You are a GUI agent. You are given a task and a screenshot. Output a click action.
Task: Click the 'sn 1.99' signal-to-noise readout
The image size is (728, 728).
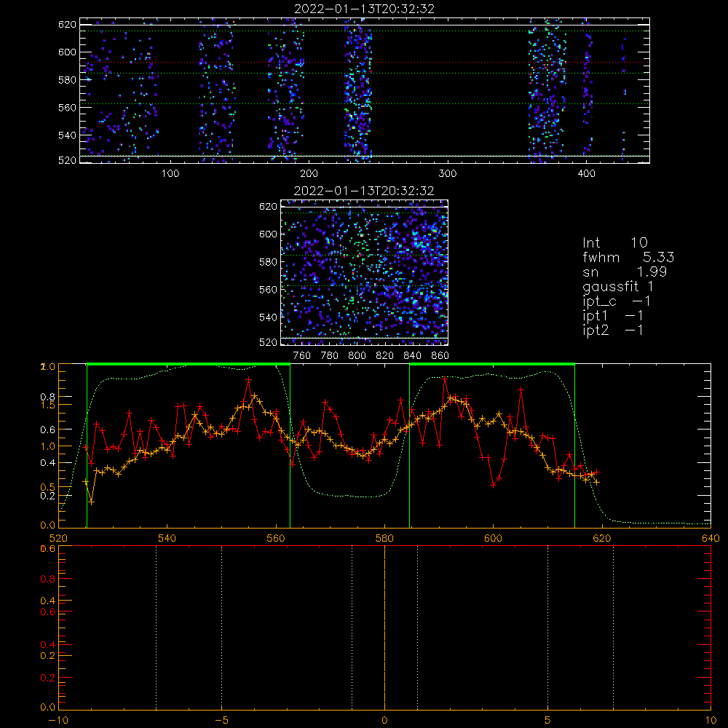(x=625, y=272)
